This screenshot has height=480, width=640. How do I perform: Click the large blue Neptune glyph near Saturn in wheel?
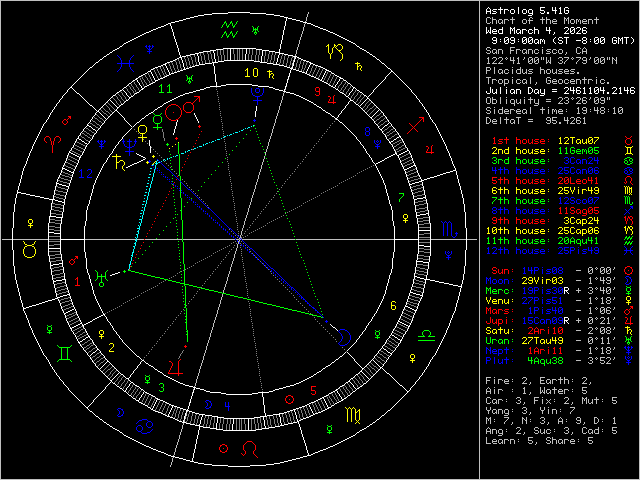point(130,147)
